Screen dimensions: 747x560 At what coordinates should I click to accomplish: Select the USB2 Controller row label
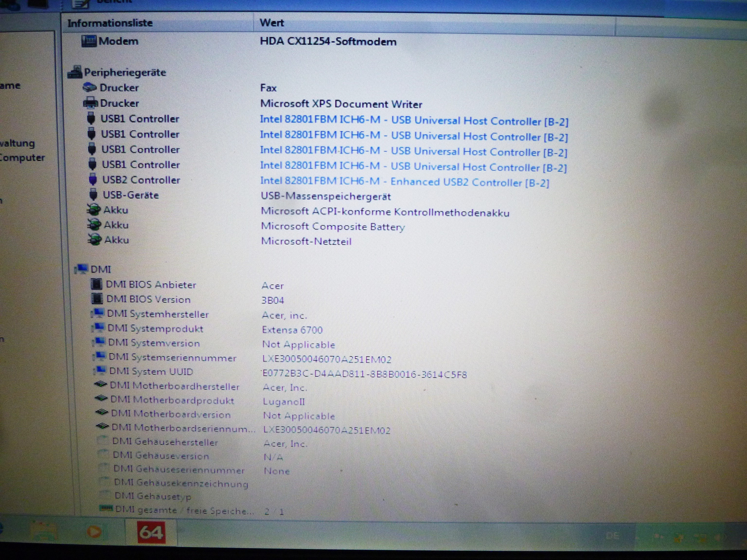point(142,180)
